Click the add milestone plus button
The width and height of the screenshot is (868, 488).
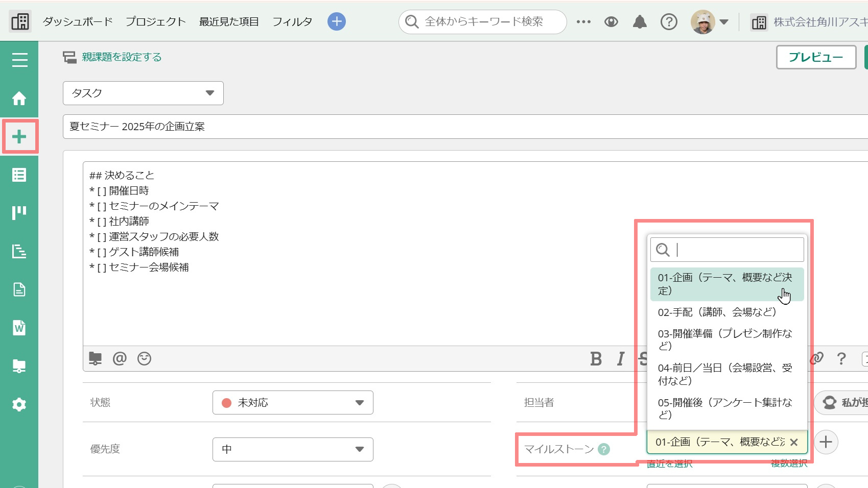(826, 442)
